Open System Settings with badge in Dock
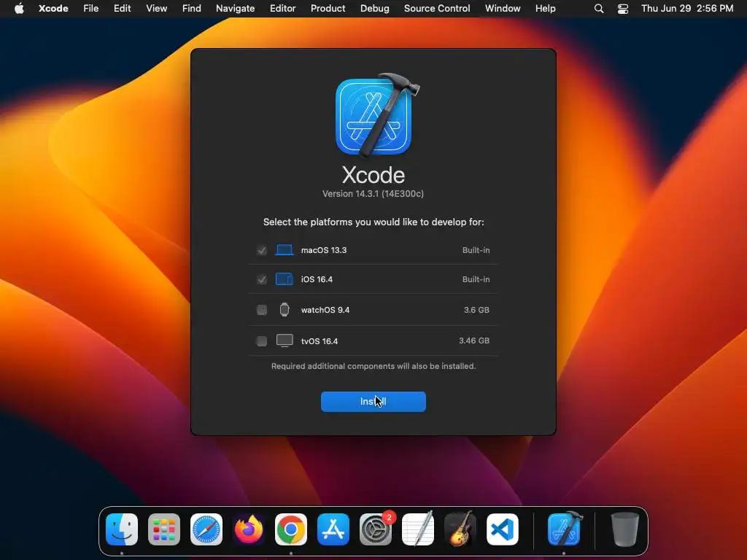The image size is (747, 560). [376, 529]
